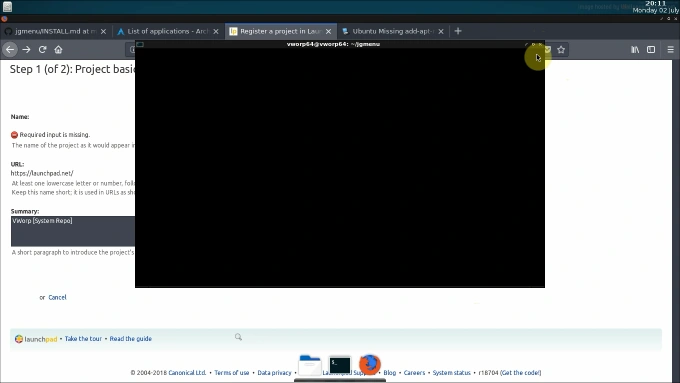Screen dimensions: 680x383
Task: Click the clock showing 20:11
Action: pyautogui.click(x=655, y=3)
